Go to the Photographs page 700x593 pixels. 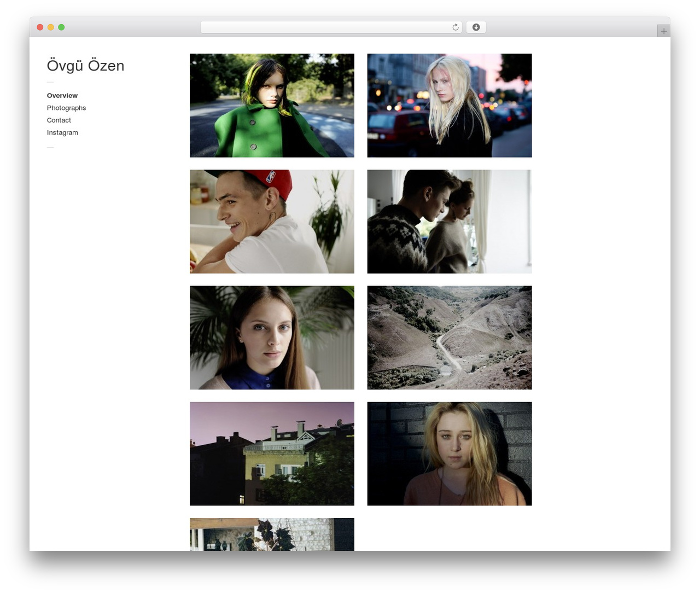point(66,108)
